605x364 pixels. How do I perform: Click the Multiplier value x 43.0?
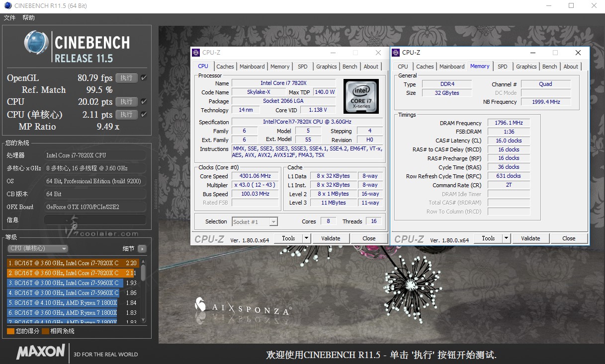256,185
